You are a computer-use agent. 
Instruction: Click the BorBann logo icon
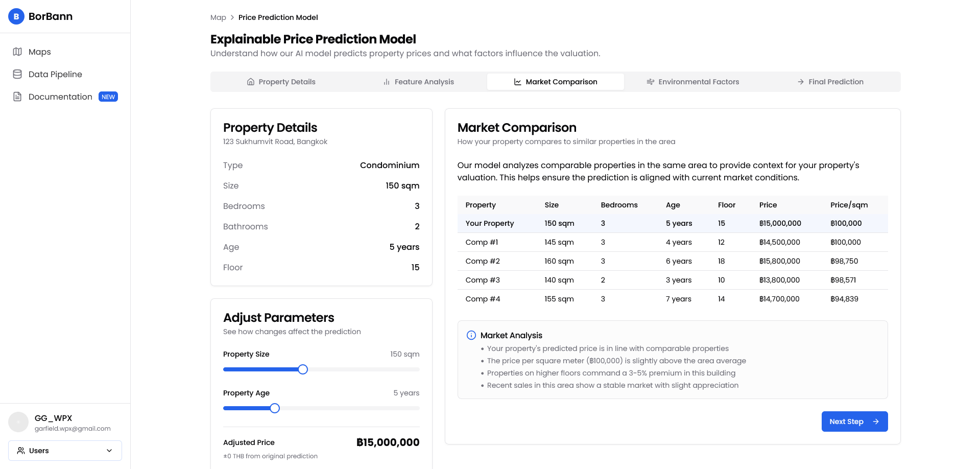16,16
